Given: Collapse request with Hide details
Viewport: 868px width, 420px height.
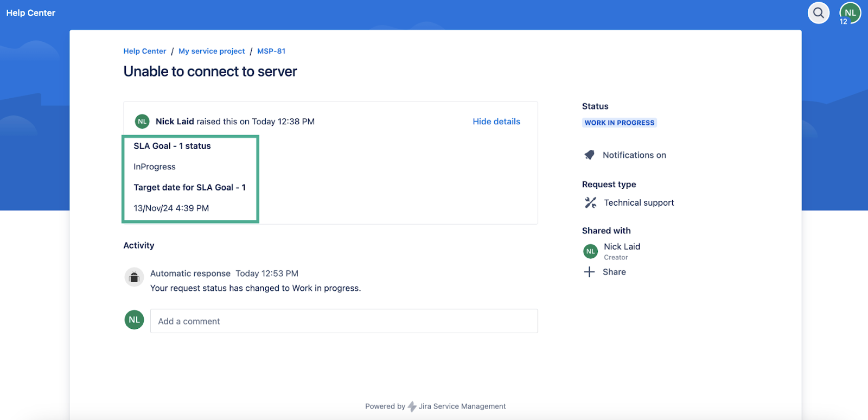Looking at the screenshot, I should point(496,122).
